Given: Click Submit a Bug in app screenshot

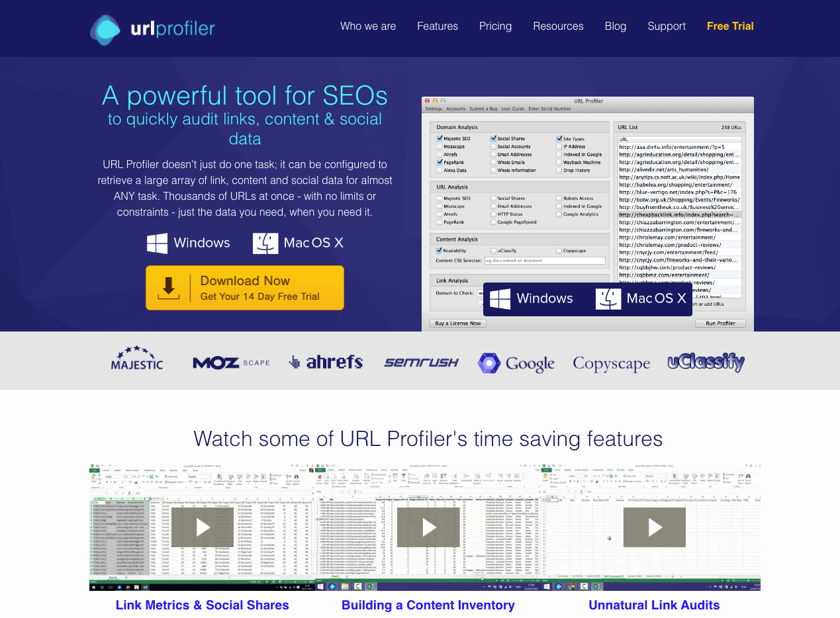Looking at the screenshot, I should pos(483,109).
